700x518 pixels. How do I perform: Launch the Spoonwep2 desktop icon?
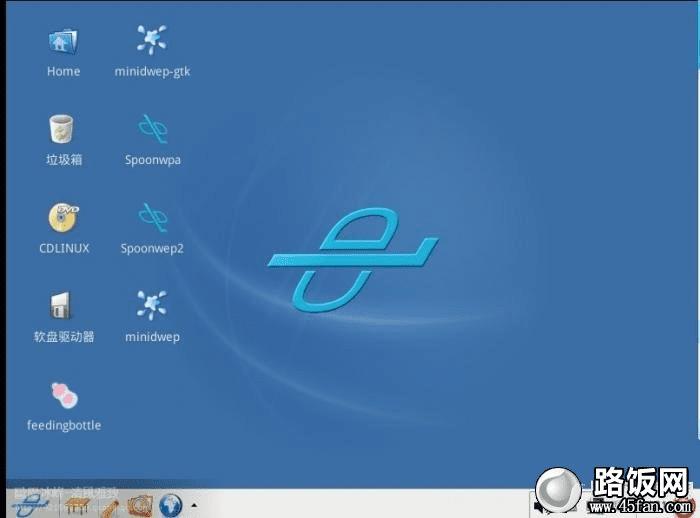[x=153, y=217]
